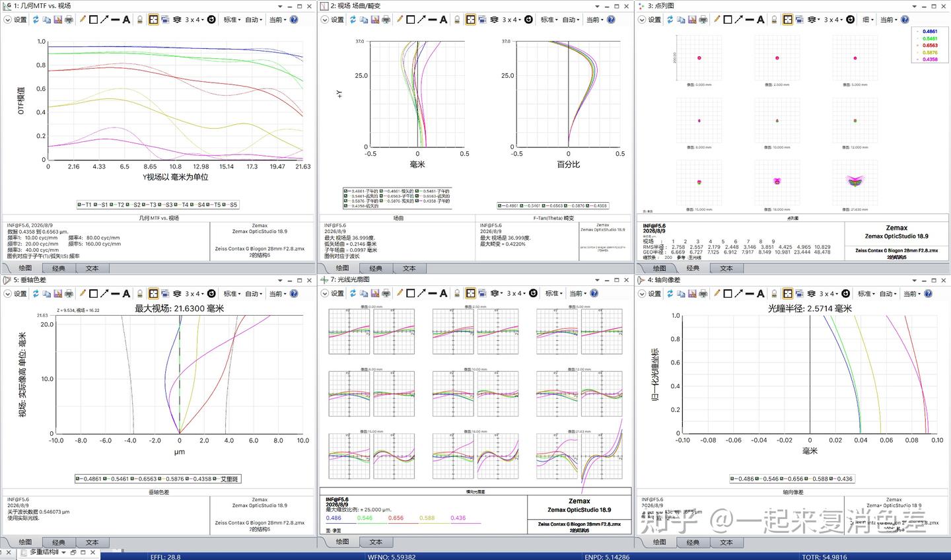This screenshot has height=560, width=951.
Task: Toggle the window lock in 光线光扇图 window
Action: [x=457, y=294]
